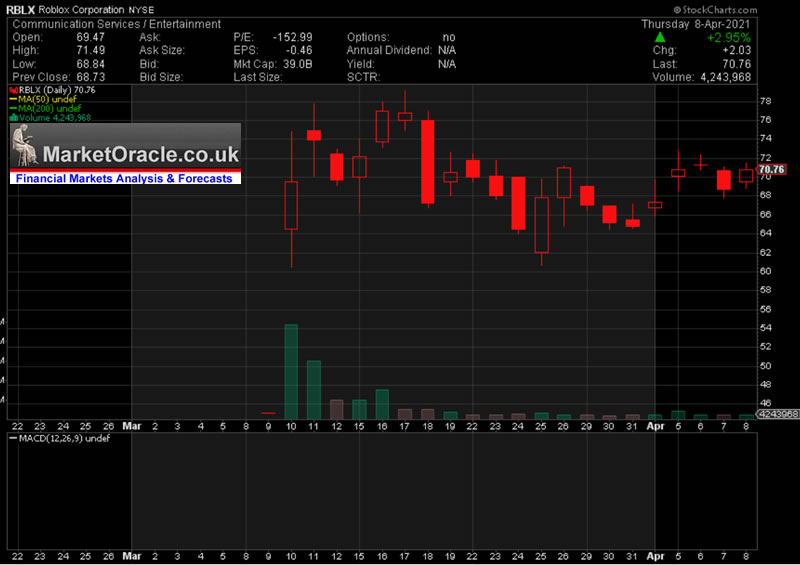800x565 pixels.
Task: Click the 60 price axis label
Action: [765, 272]
